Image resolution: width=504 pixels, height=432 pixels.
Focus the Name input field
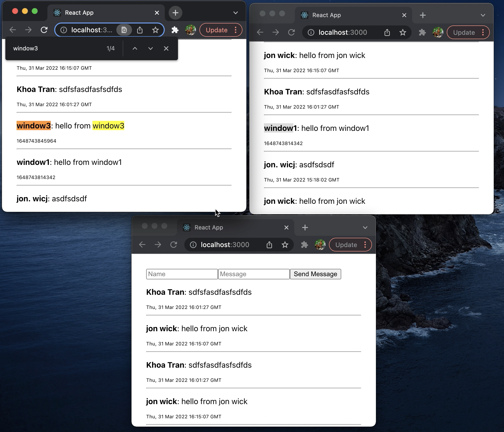(182, 274)
